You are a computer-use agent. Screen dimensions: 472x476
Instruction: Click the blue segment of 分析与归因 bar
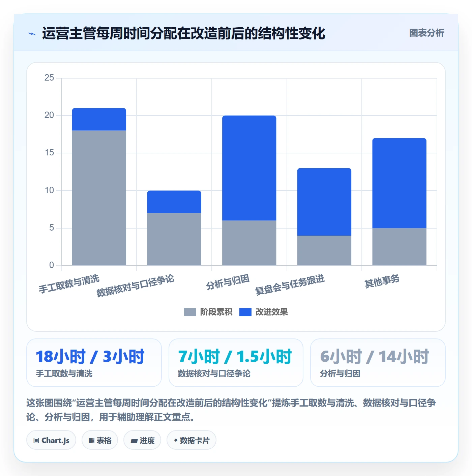coord(249,168)
